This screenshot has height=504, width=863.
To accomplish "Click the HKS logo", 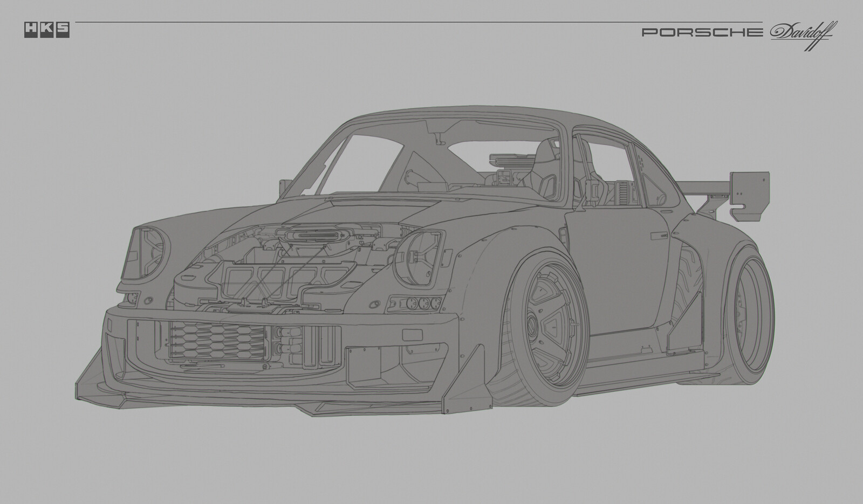I will point(46,31).
